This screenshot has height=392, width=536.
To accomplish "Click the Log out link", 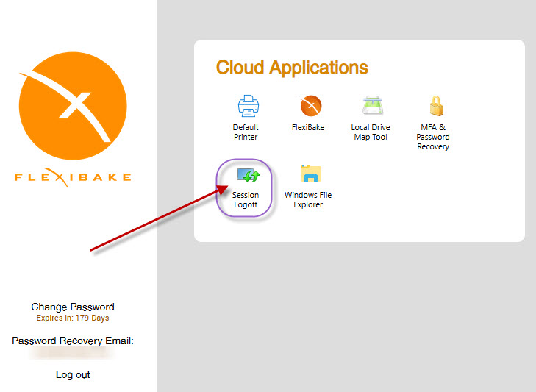I will click(x=73, y=374).
